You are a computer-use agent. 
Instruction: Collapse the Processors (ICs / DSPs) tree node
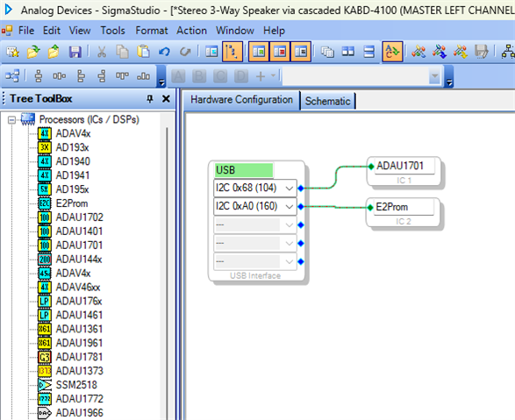point(11,120)
